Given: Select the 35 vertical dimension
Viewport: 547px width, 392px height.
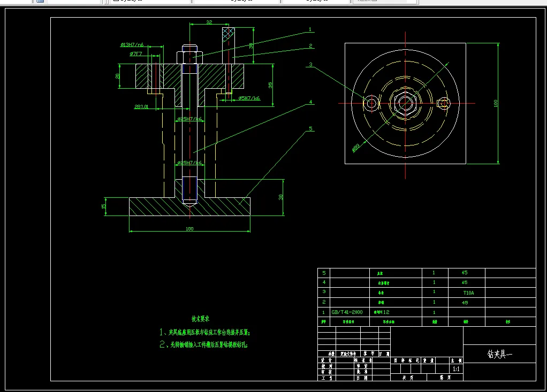Looking at the screenshot, I should [270, 85].
